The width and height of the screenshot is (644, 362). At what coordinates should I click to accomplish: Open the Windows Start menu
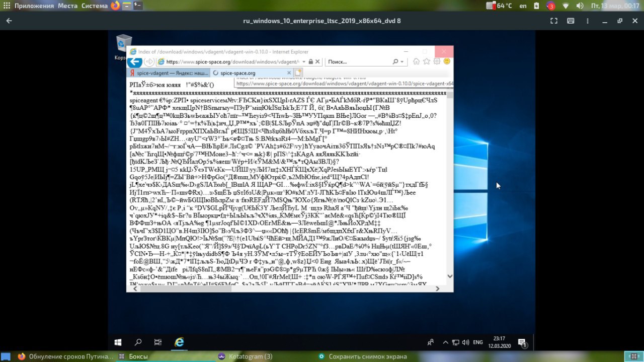(x=118, y=342)
